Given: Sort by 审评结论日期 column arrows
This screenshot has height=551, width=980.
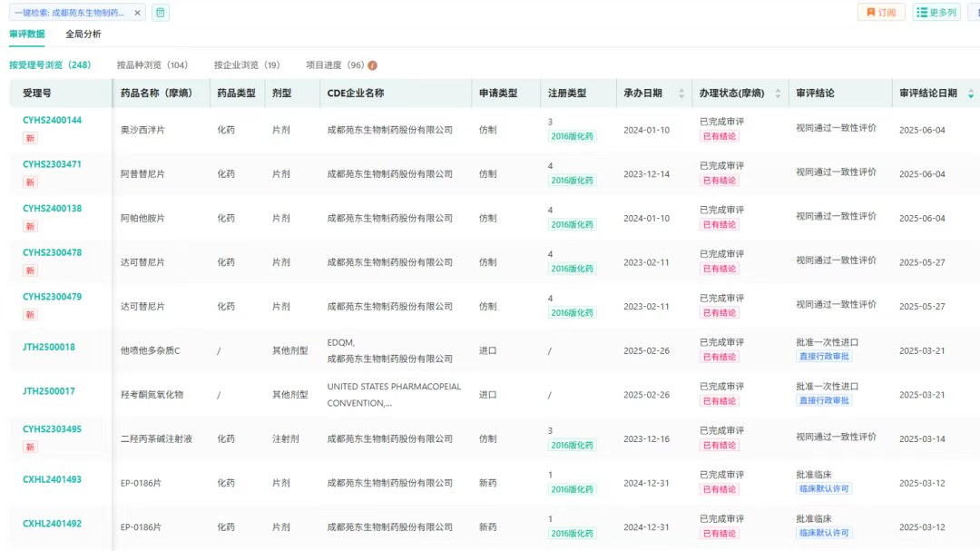Looking at the screenshot, I should 971,93.
